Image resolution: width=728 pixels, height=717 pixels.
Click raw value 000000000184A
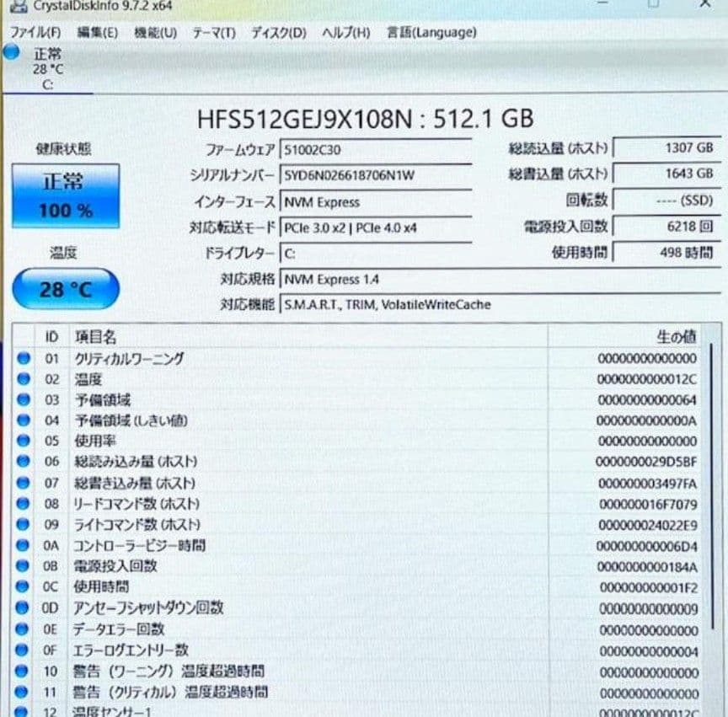click(x=647, y=566)
